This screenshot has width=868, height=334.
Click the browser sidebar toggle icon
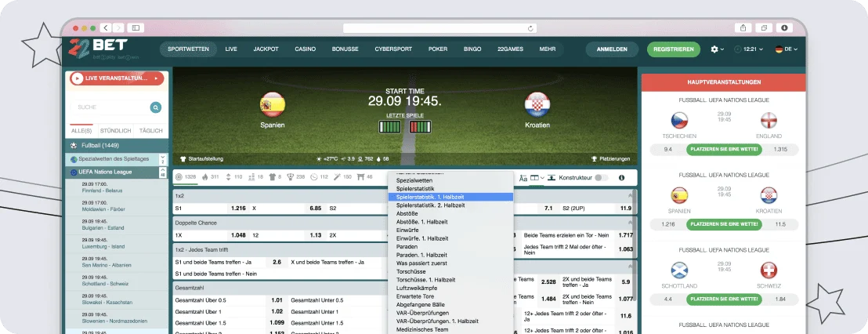pos(135,27)
